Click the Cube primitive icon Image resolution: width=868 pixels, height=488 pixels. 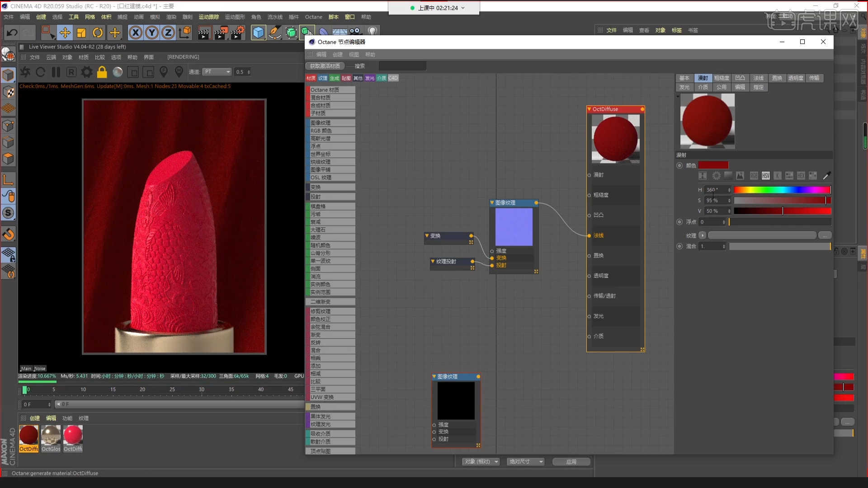(258, 33)
